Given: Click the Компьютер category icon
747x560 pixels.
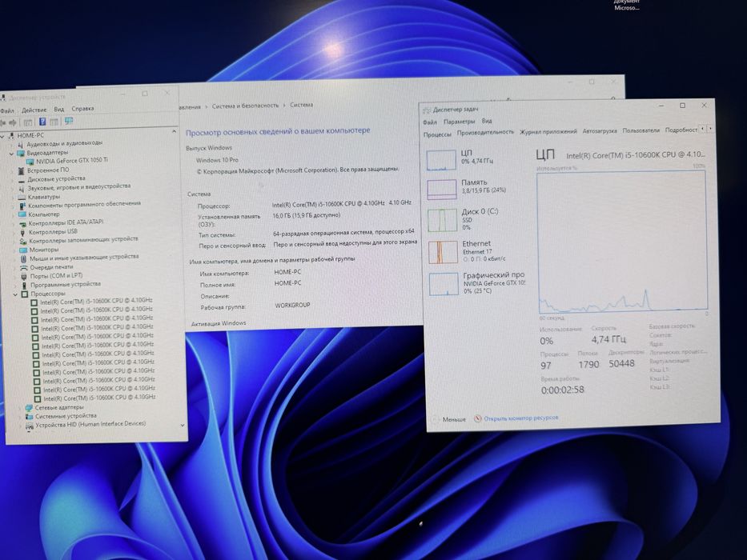Looking at the screenshot, I should point(22,214).
